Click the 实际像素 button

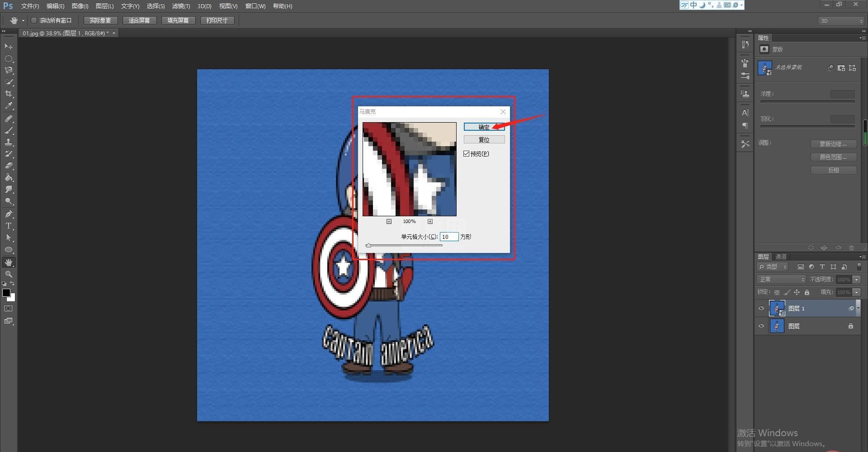100,20
